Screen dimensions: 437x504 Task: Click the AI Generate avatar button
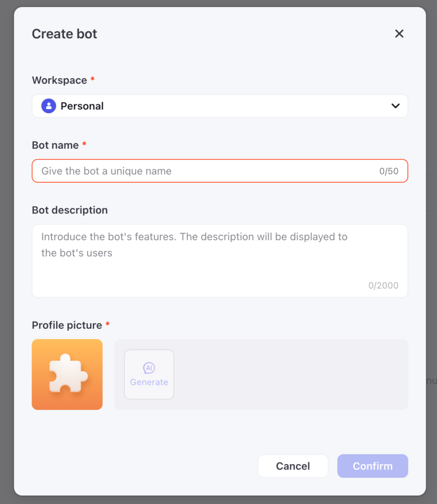coord(149,375)
